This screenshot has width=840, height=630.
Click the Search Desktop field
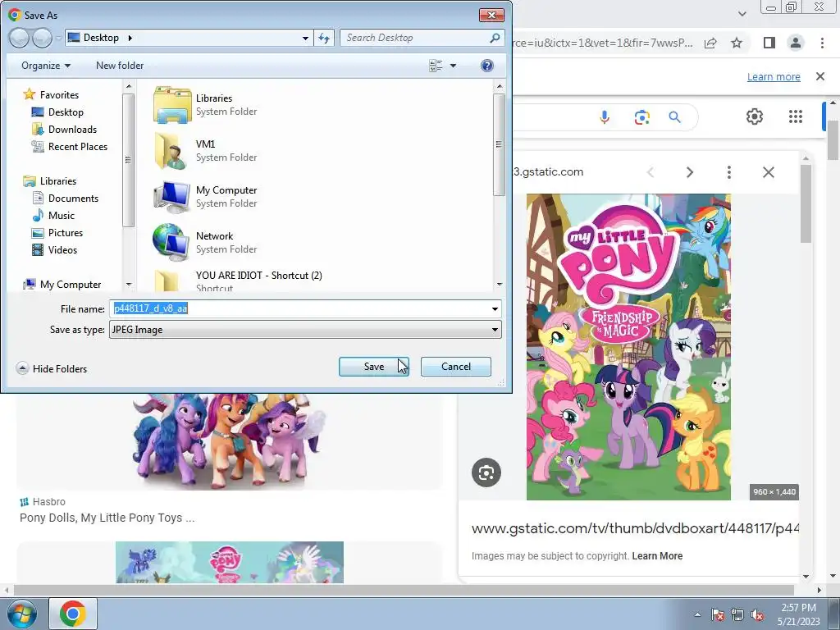pos(415,38)
